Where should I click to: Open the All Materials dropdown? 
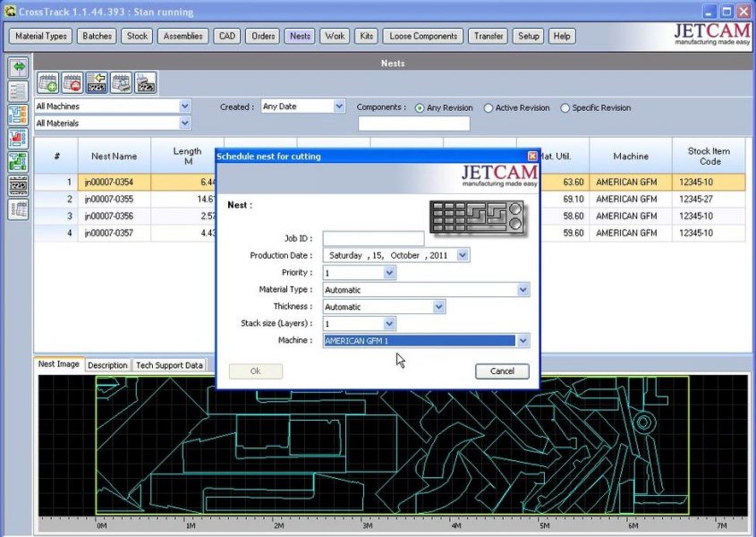pyautogui.click(x=184, y=123)
